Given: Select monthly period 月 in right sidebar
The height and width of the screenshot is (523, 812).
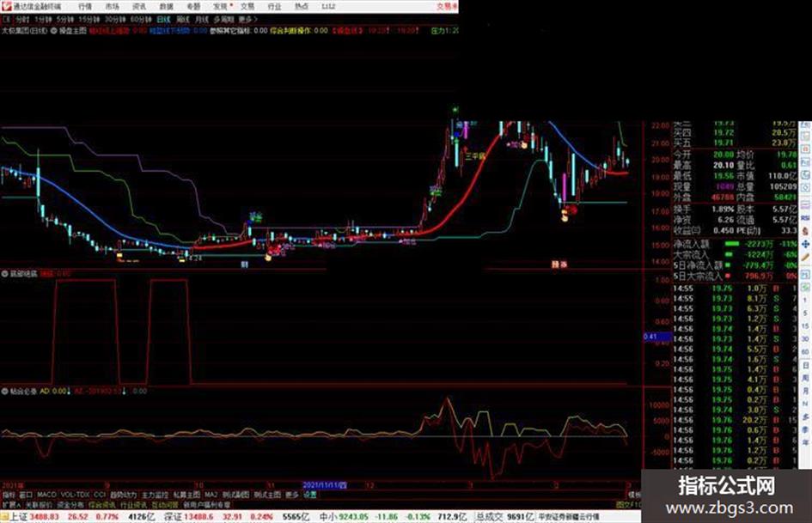Looking at the screenshot, I should click(805, 392).
